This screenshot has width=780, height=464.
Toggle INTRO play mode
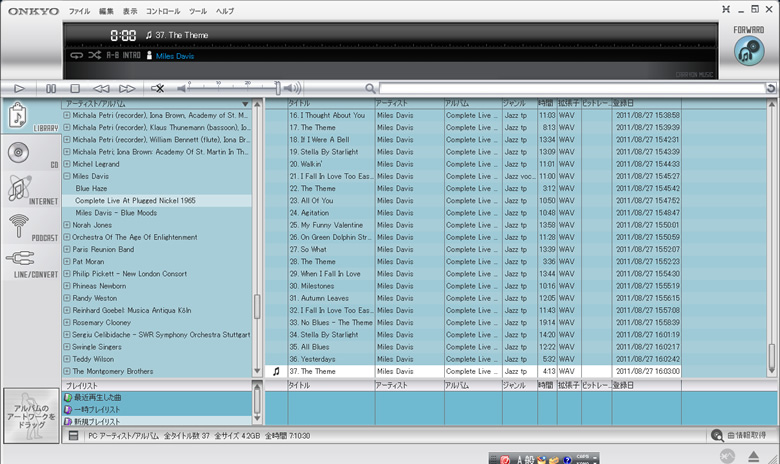click(132, 55)
